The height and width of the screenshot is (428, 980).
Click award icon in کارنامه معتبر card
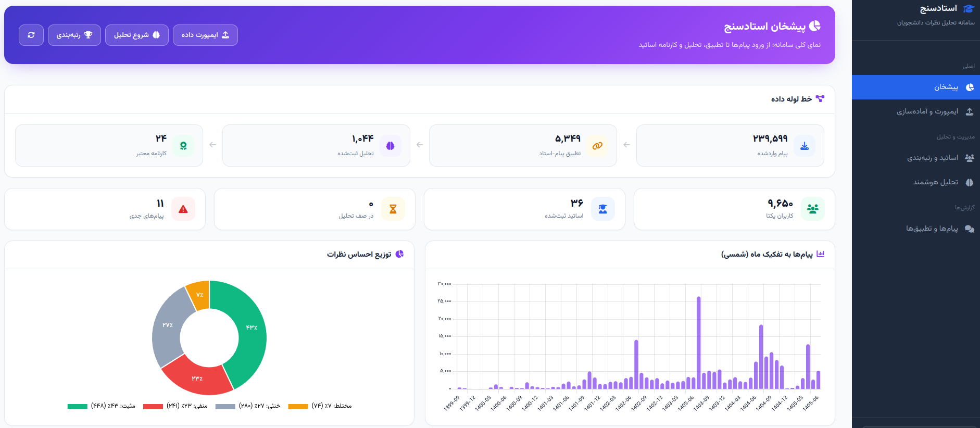183,146
